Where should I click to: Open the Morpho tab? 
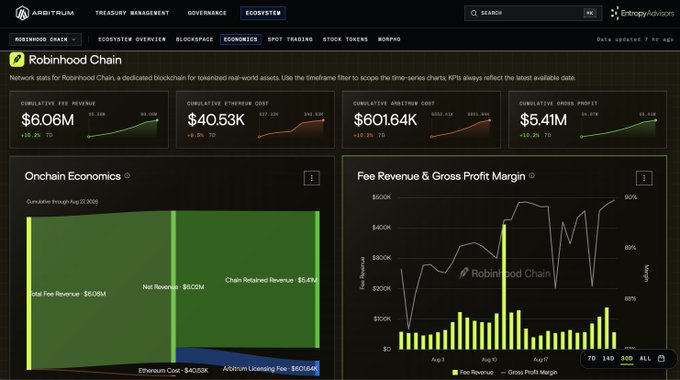coord(389,39)
